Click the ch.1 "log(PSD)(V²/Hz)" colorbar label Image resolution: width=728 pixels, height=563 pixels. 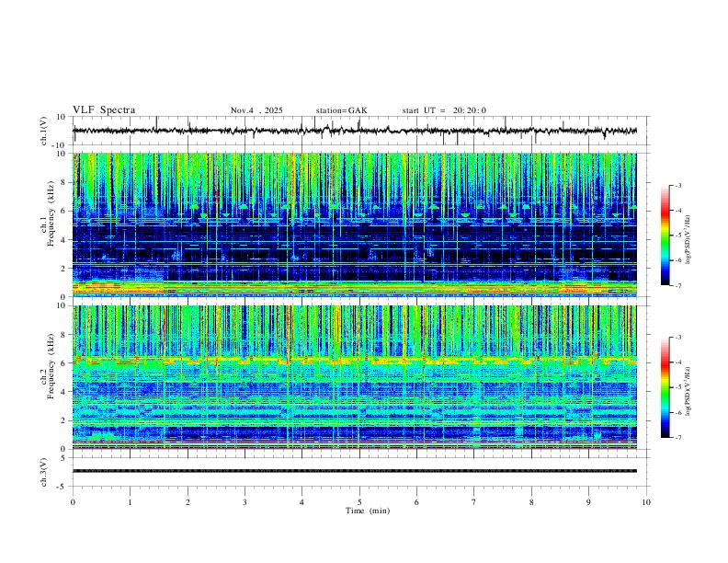pyautogui.click(x=688, y=239)
